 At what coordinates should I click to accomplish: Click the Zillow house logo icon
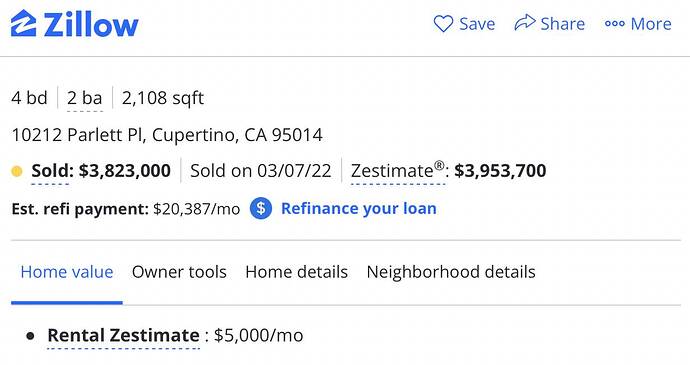[23, 23]
